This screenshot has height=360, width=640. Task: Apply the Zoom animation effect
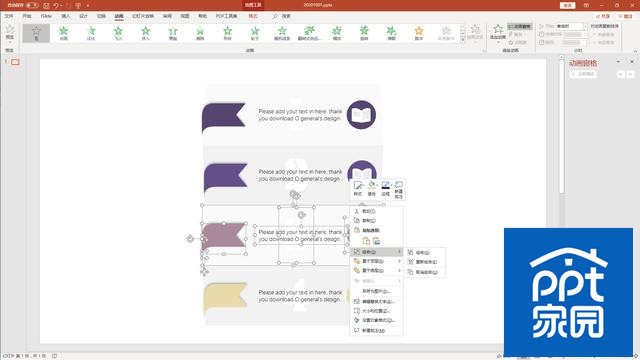pyautogui.click(x=337, y=33)
